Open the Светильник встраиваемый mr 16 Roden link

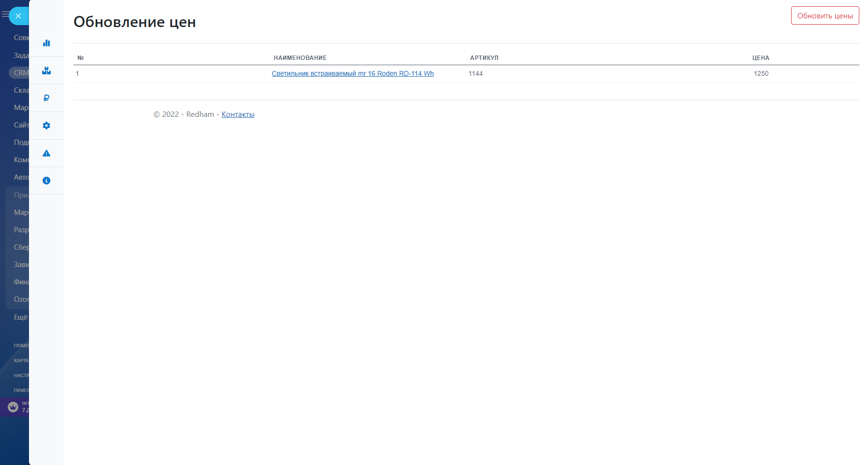tap(353, 73)
